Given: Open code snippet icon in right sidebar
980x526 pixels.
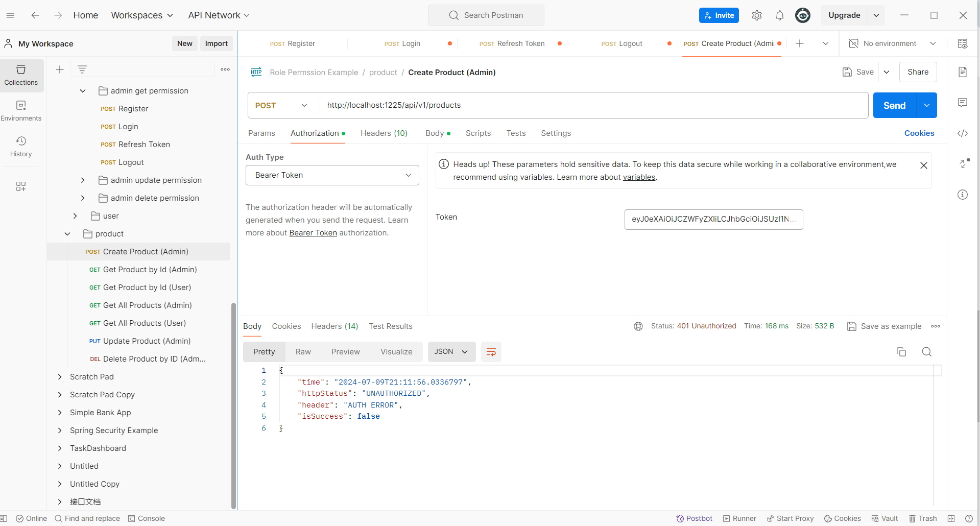Looking at the screenshot, I should pyautogui.click(x=963, y=133).
